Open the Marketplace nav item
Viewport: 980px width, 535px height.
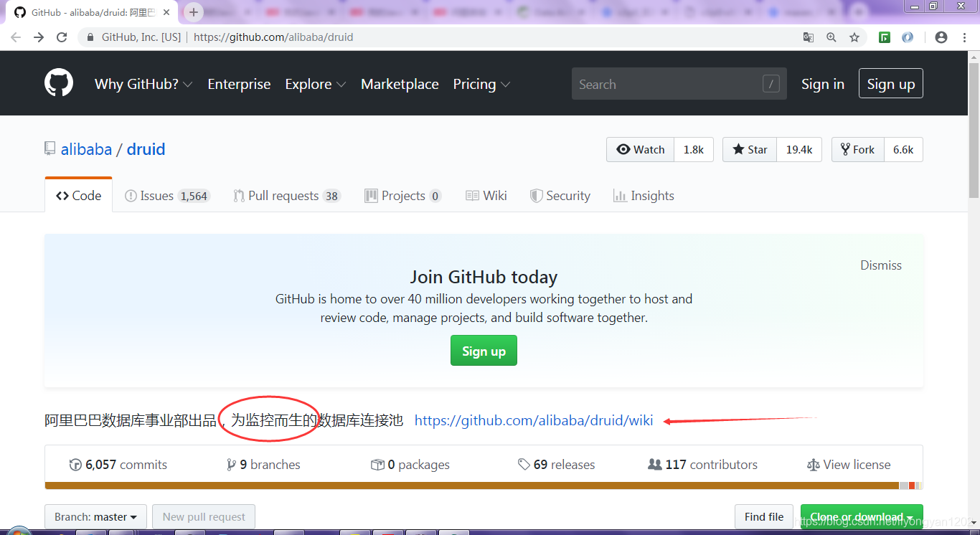click(x=400, y=84)
